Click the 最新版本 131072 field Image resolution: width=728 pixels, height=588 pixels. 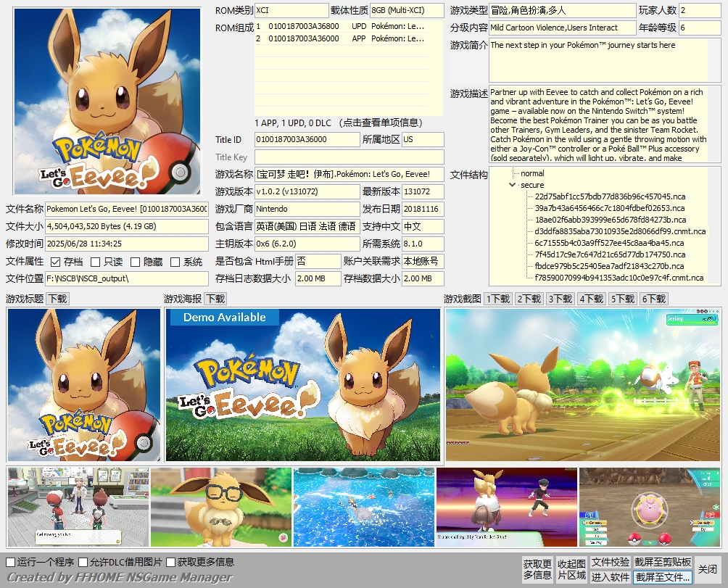423,191
